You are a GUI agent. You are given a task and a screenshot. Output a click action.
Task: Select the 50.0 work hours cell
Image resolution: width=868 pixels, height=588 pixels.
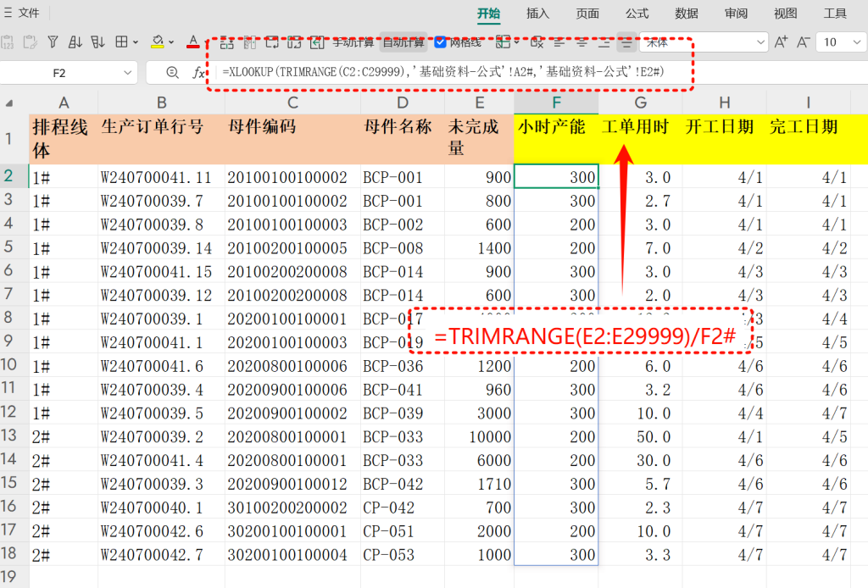641,436
